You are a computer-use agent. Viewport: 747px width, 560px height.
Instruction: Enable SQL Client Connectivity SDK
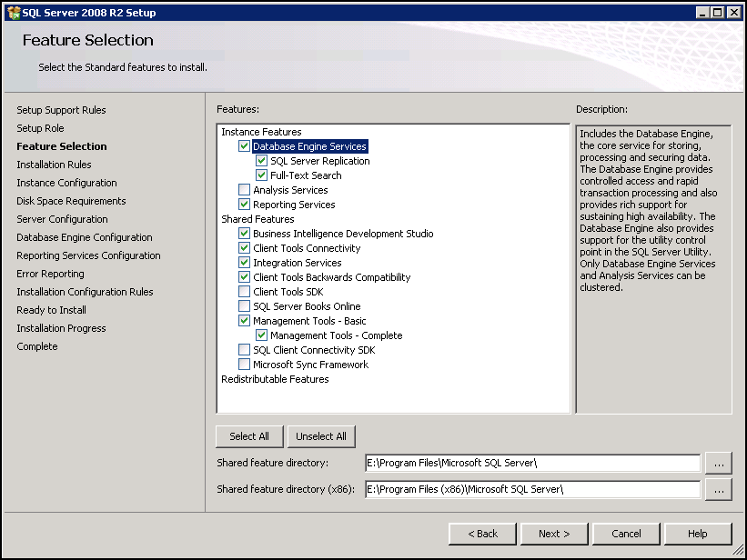(x=243, y=350)
